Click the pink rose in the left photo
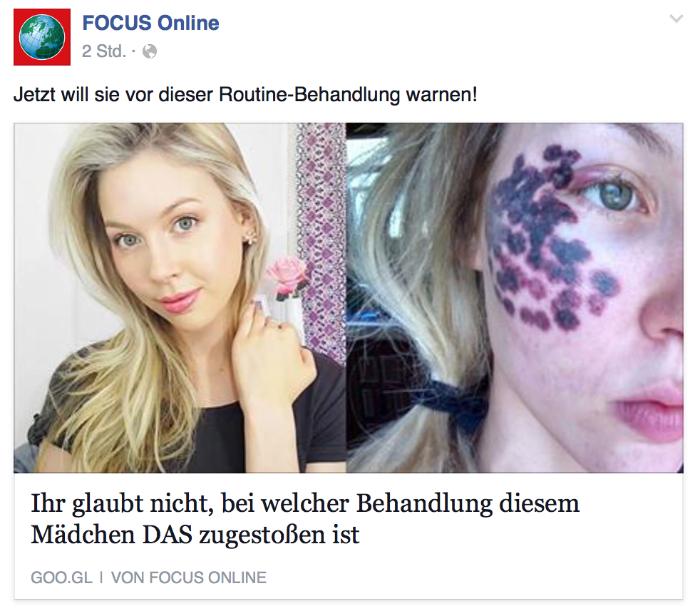Viewport: 700px width, 606px height. click(287, 274)
